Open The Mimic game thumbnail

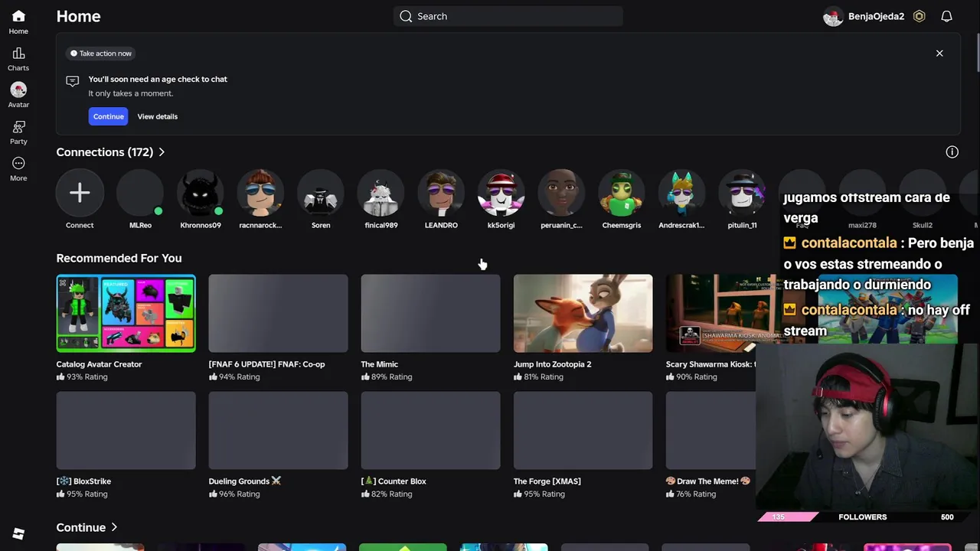coord(430,313)
